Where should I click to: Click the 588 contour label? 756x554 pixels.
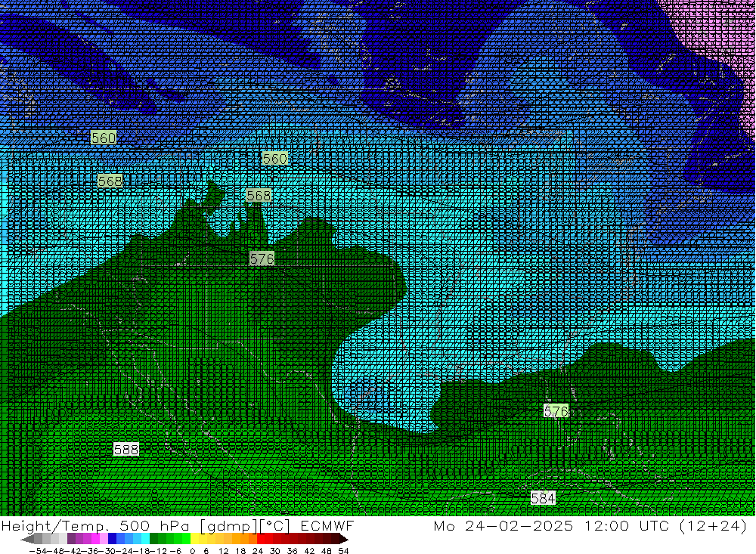126,450
